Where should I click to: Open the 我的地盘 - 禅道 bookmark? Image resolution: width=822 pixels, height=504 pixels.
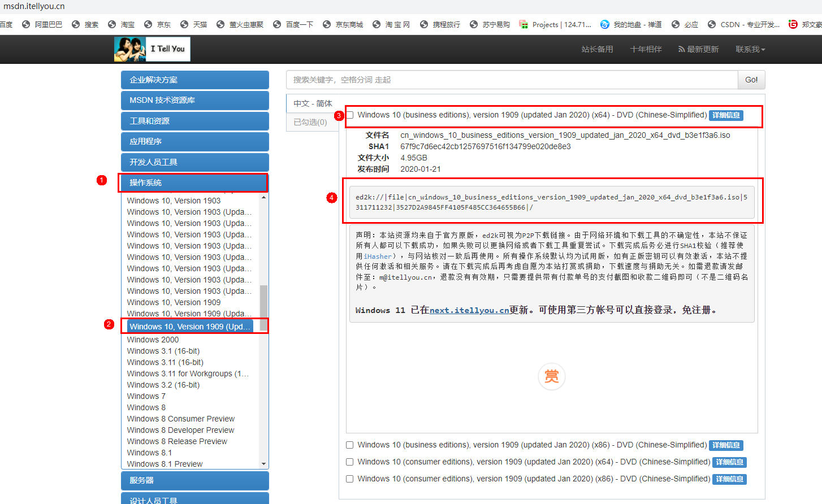631,24
